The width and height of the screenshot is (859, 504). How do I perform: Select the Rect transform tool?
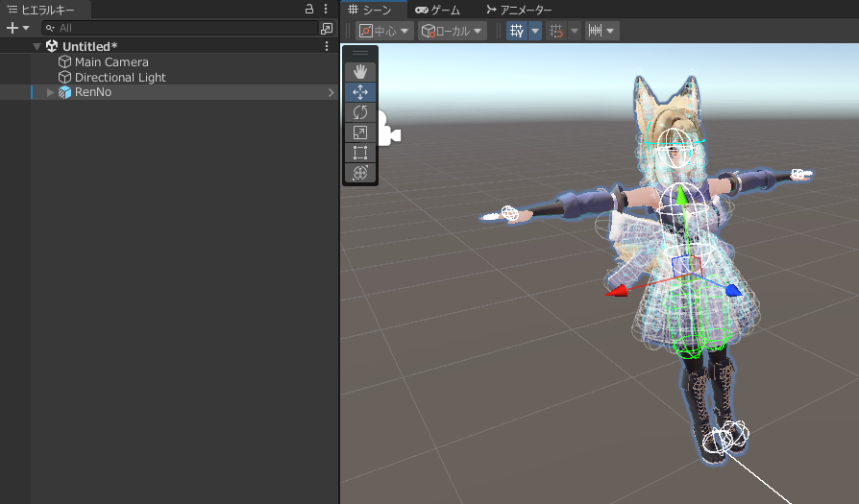[360, 153]
